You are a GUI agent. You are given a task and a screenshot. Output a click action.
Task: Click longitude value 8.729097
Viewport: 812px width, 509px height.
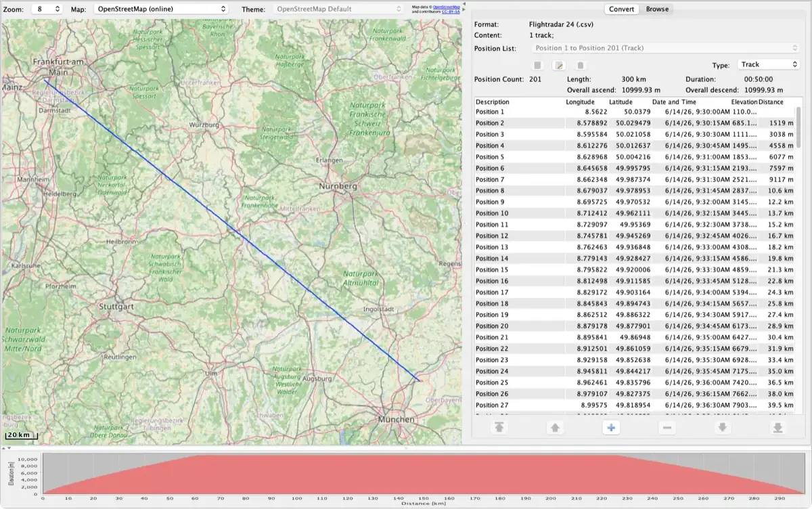point(592,225)
